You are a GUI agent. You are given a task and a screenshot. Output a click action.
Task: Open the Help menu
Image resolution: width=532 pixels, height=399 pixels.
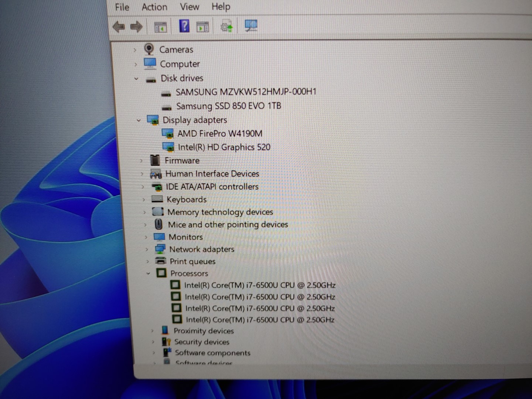pos(221,7)
